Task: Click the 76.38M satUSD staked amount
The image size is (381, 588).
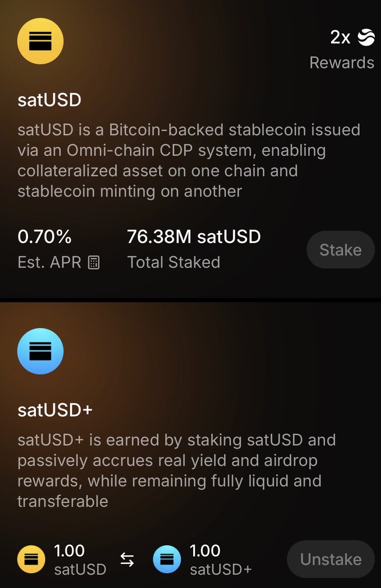Action: point(194,237)
